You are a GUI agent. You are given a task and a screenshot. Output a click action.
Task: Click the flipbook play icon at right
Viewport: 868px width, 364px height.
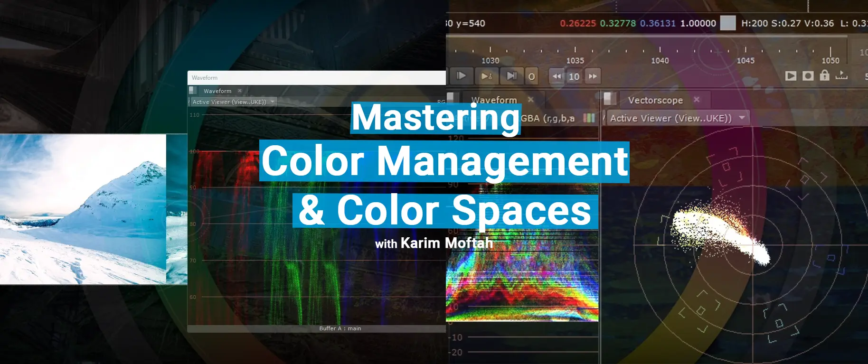(x=791, y=76)
